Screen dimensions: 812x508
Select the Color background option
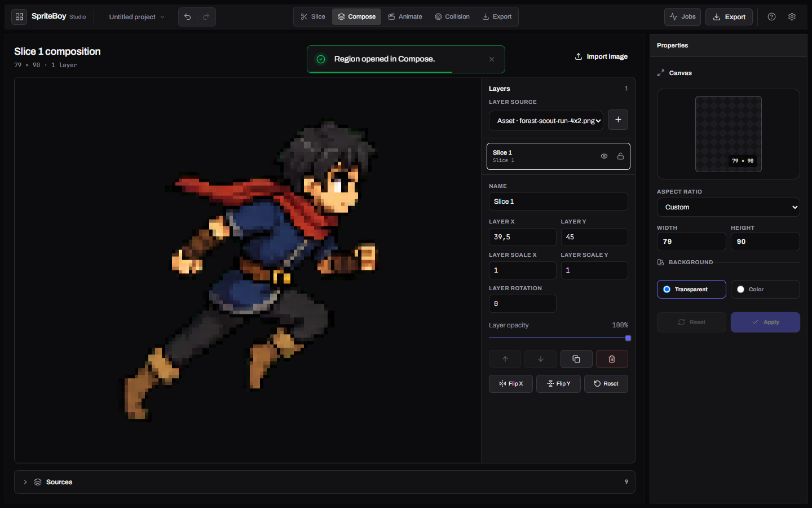point(765,289)
